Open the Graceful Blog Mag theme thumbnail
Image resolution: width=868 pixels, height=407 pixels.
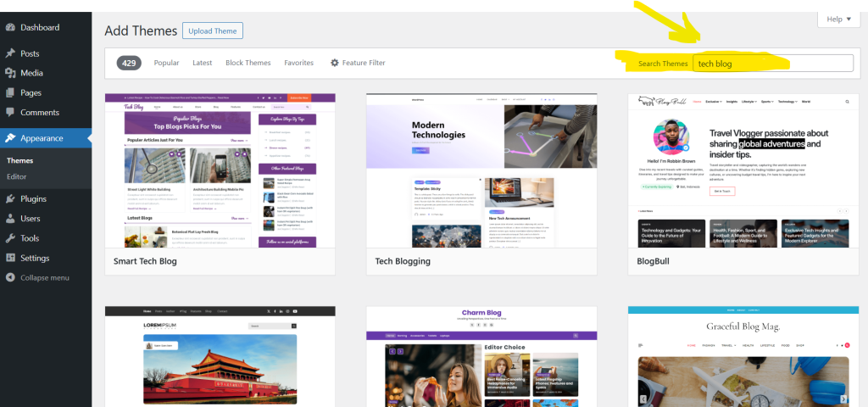(x=743, y=357)
